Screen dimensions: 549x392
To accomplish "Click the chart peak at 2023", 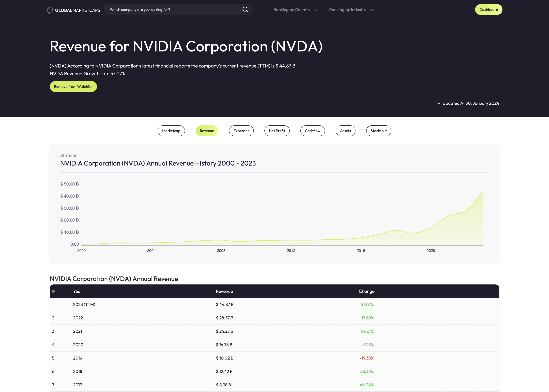I will tap(483, 191).
